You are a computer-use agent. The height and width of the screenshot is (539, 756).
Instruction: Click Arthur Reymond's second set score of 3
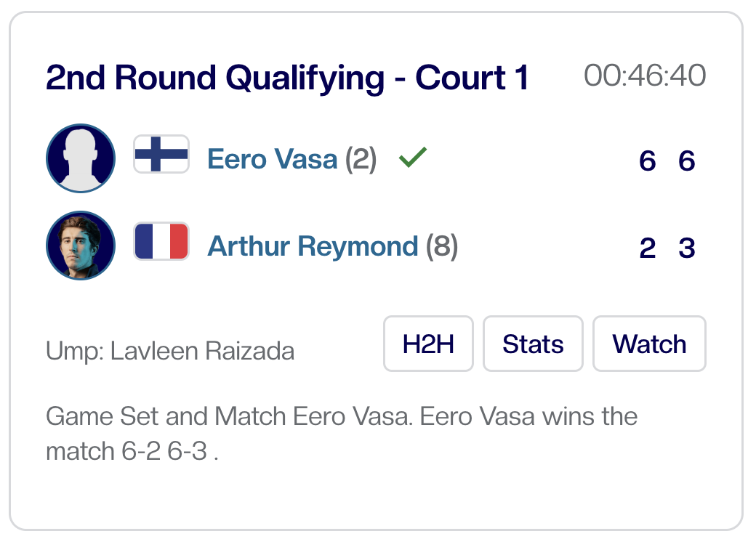click(687, 248)
